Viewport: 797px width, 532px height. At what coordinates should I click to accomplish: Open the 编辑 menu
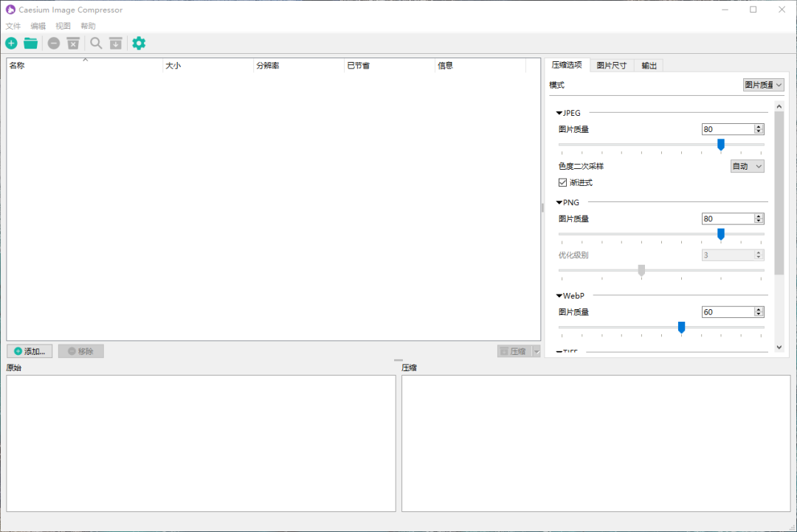coord(38,26)
